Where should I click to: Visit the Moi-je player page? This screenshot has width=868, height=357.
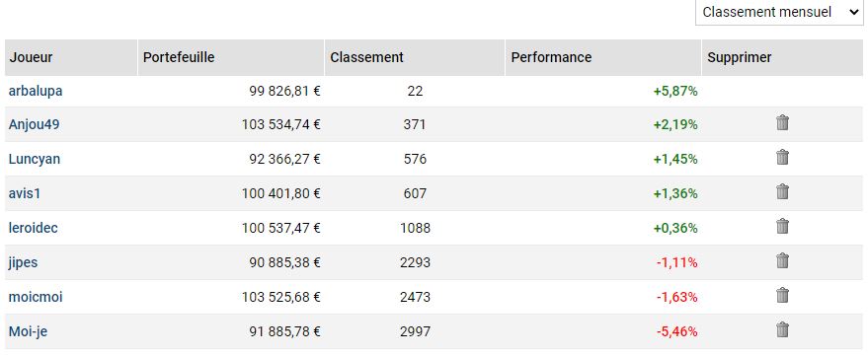click(x=28, y=331)
